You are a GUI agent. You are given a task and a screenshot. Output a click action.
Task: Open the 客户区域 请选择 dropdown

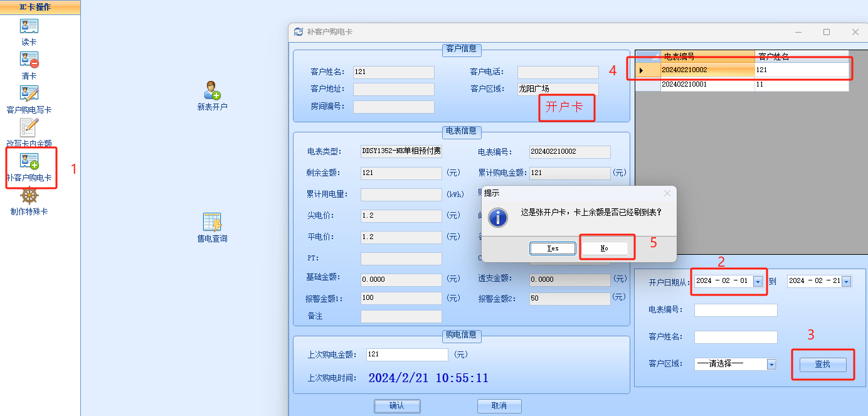coord(771,365)
